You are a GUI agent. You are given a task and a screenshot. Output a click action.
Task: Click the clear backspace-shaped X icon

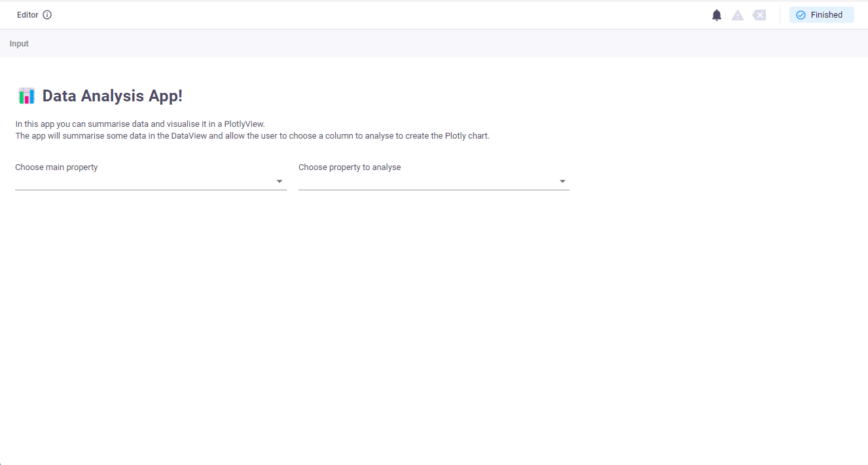point(759,15)
